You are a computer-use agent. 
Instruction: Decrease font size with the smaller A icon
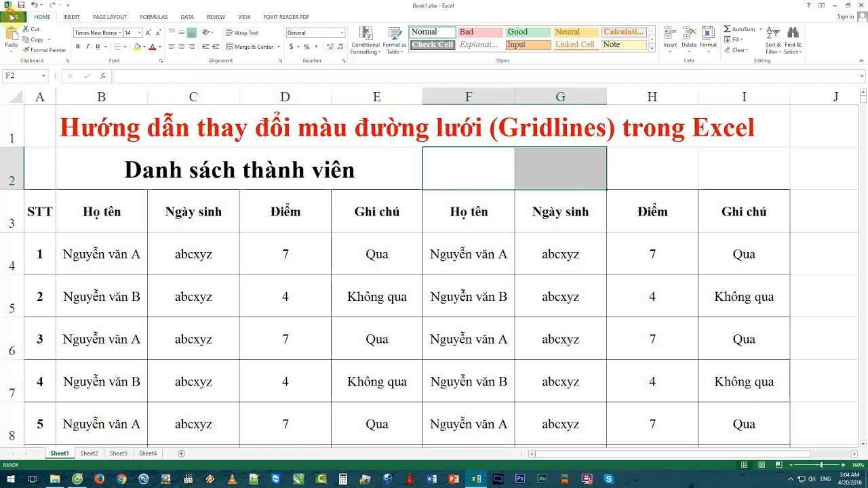pos(158,33)
